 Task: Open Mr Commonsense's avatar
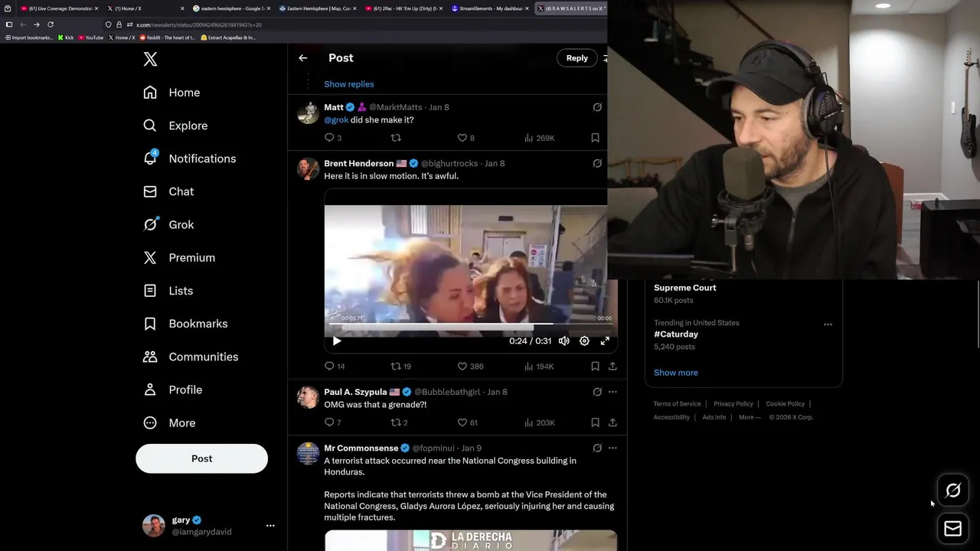point(308,453)
